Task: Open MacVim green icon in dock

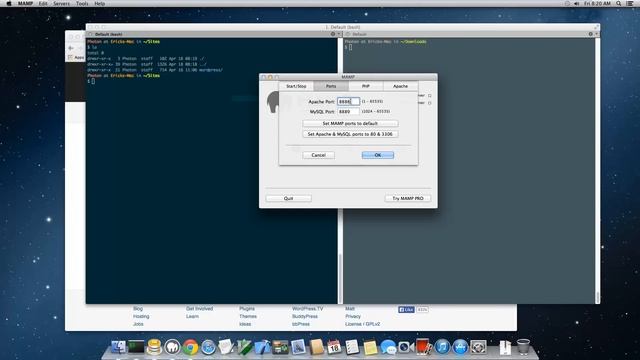Action: coord(244,347)
